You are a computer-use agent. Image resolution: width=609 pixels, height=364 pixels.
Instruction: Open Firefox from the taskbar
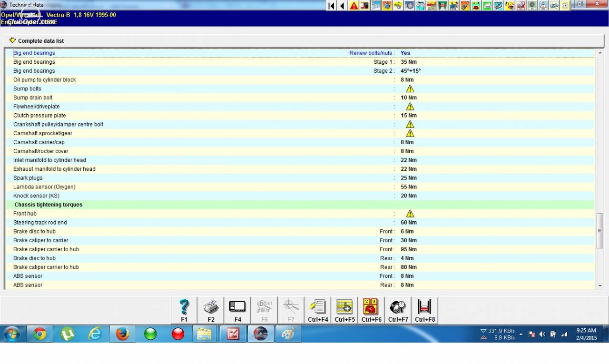pyautogui.click(x=123, y=334)
